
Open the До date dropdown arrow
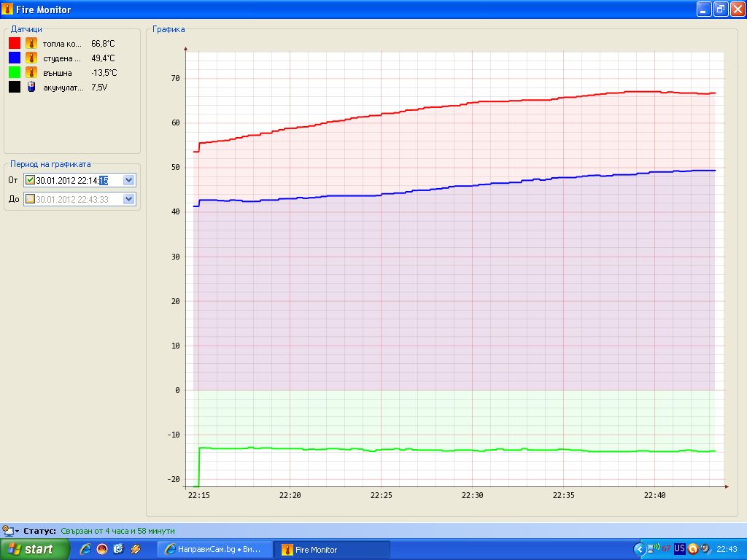(128, 199)
